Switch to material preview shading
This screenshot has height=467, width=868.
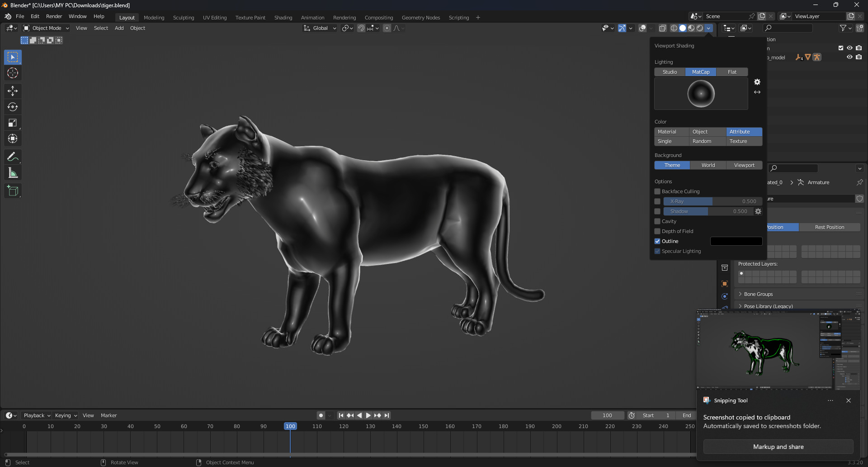coord(691,28)
